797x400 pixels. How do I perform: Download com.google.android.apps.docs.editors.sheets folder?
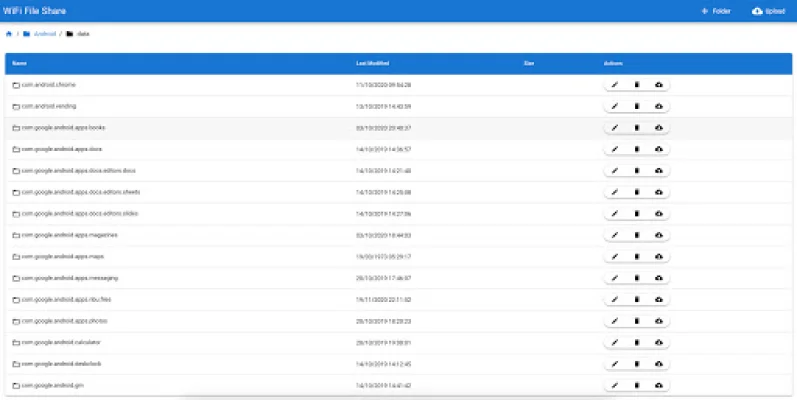click(x=659, y=192)
